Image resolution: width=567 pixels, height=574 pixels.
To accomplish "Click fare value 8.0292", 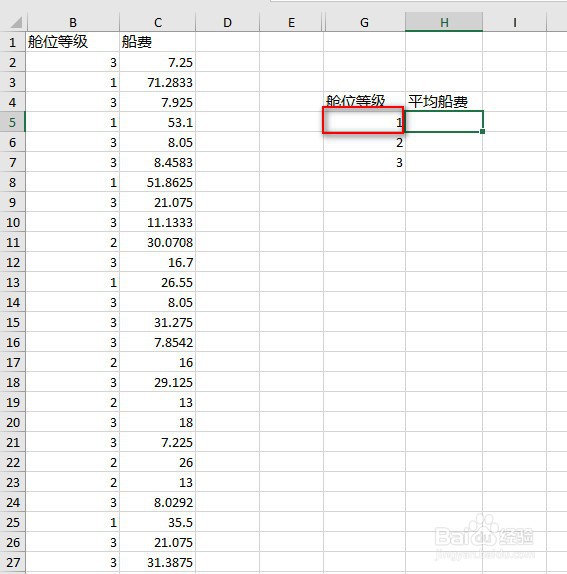I will pos(158,502).
